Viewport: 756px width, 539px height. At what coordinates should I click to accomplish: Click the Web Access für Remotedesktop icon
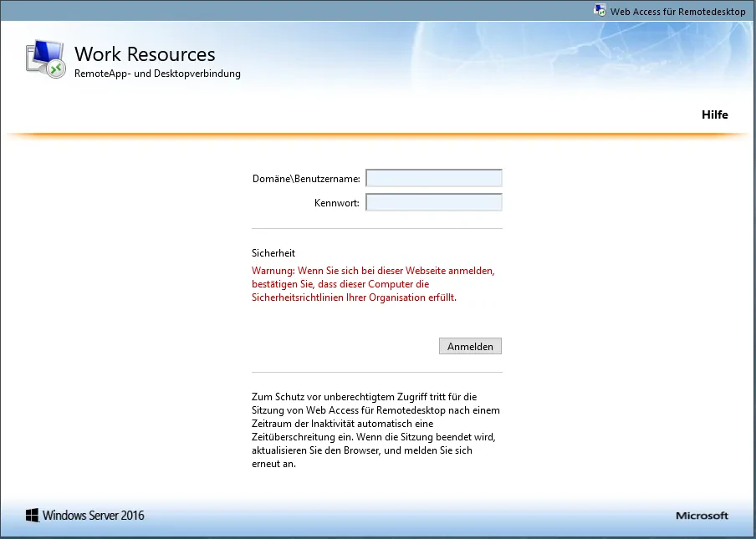(x=600, y=10)
